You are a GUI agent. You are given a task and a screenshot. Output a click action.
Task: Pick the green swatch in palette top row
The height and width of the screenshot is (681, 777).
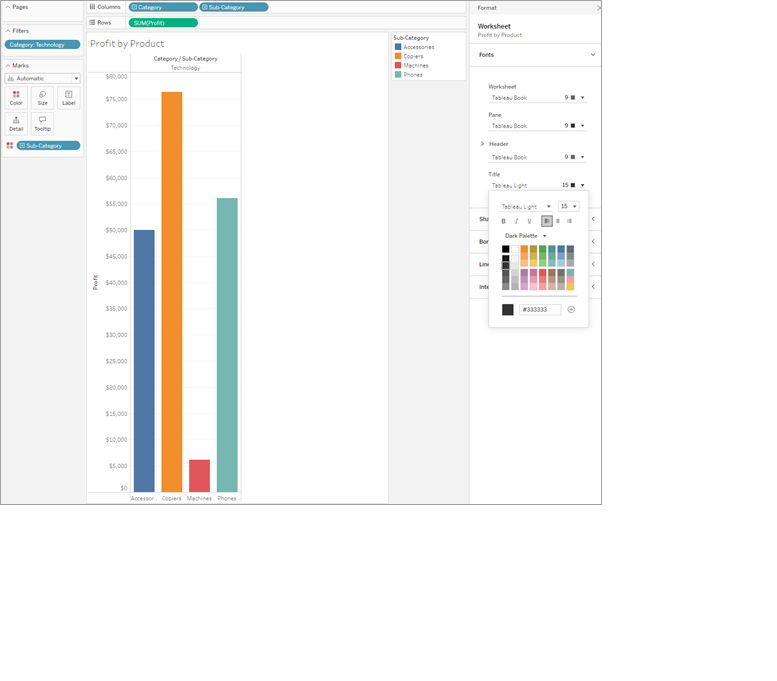tap(543, 249)
